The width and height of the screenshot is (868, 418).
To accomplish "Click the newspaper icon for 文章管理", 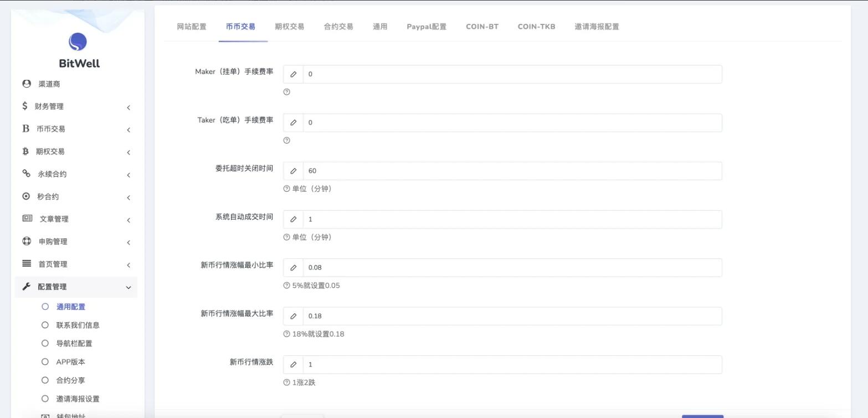I will click(x=27, y=219).
